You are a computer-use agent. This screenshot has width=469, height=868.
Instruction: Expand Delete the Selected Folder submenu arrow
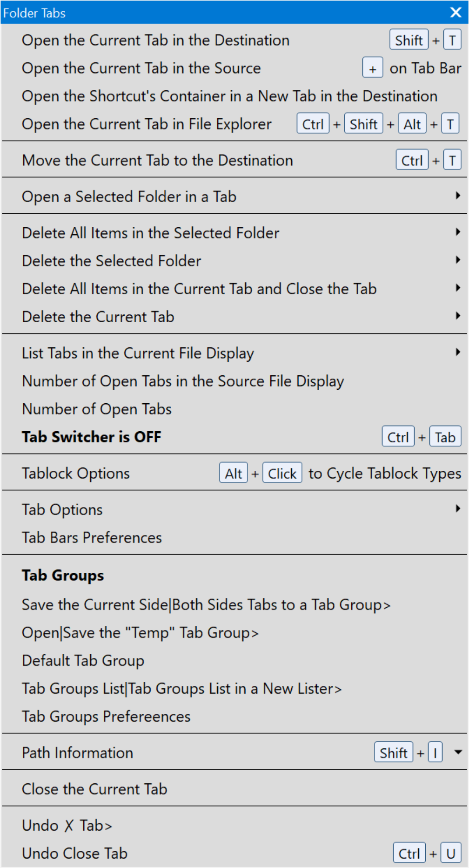pos(458,260)
